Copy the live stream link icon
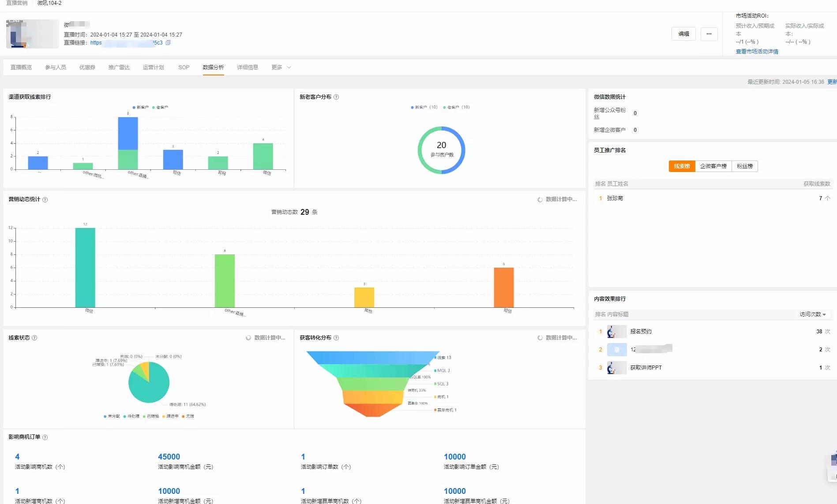This screenshot has height=504, width=837. (168, 43)
